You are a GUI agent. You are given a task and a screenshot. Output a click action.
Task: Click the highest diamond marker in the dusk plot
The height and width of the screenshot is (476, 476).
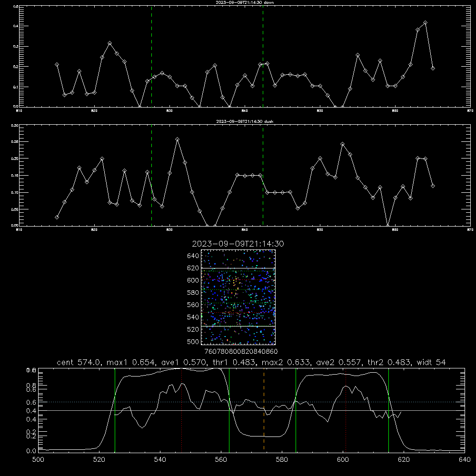[177, 139]
